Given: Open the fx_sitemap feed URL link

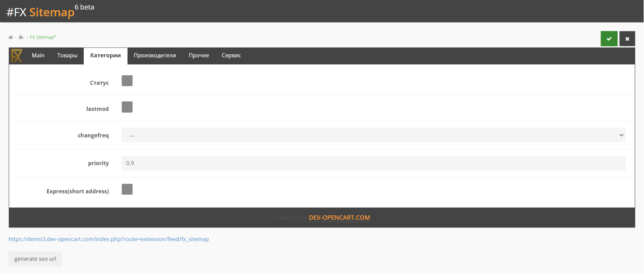Looking at the screenshot, I should [x=109, y=239].
